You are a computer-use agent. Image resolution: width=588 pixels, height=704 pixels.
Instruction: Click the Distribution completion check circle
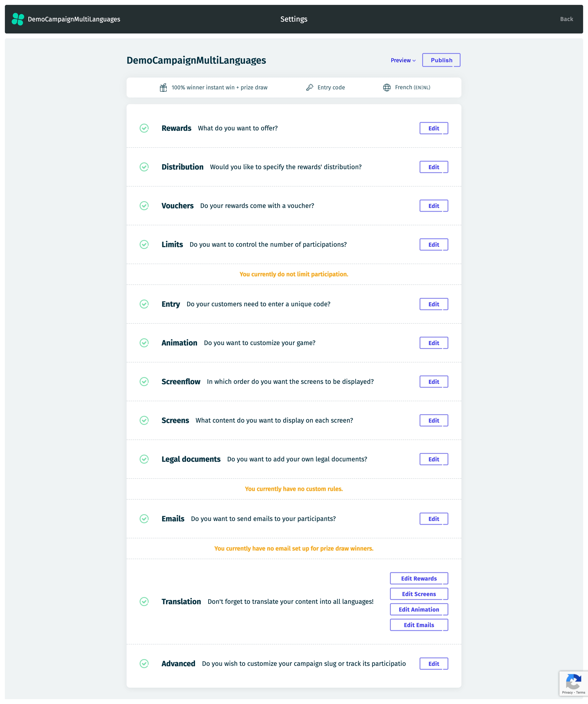pyautogui.click(x=144, y=167)
